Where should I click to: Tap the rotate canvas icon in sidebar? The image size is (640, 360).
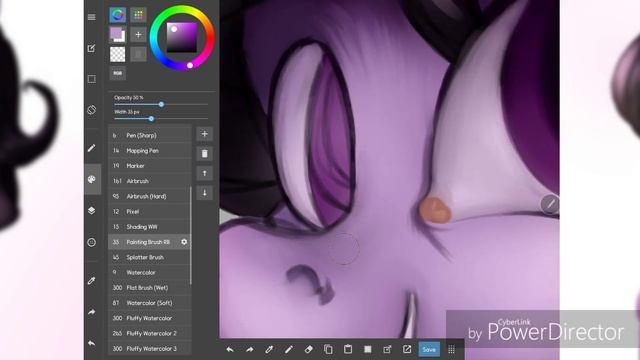[91, 110]
